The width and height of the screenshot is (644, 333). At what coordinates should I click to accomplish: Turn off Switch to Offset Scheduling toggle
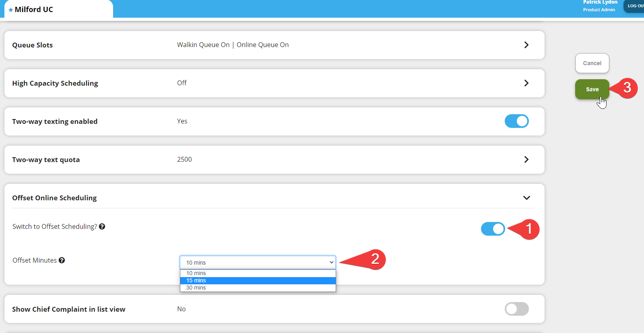tap(493, 229)
